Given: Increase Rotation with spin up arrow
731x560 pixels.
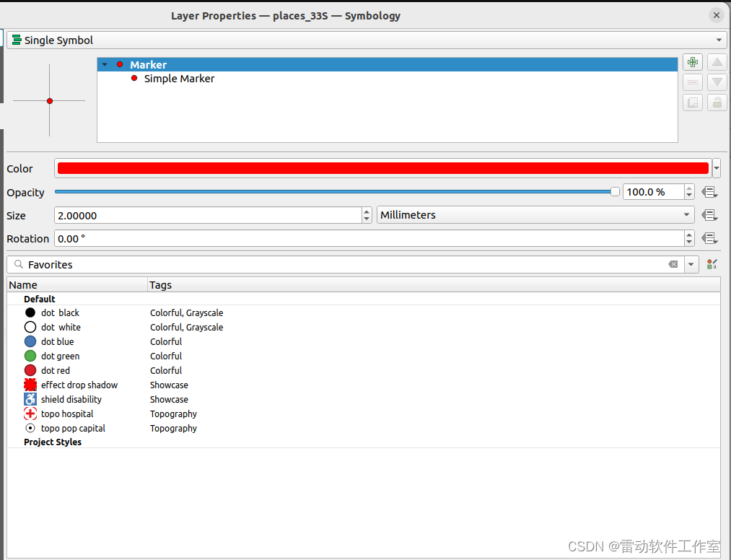Looking at the screenshot, I should pos(689,235).
